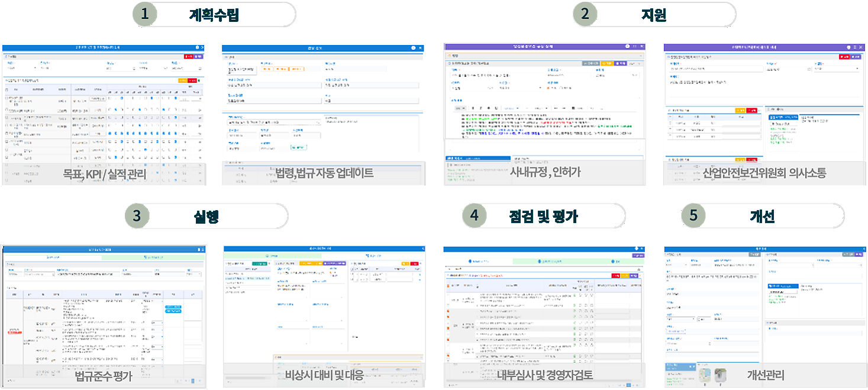
Task: Open the 산업안전보건위원회 의사소통 screen thumbnail
Action: (764, 114)
